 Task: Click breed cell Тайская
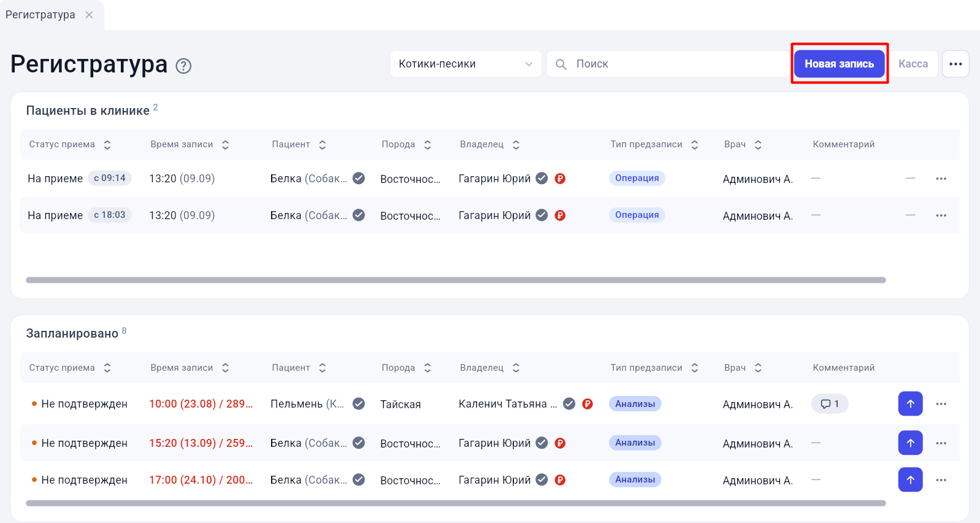point(400,405)
